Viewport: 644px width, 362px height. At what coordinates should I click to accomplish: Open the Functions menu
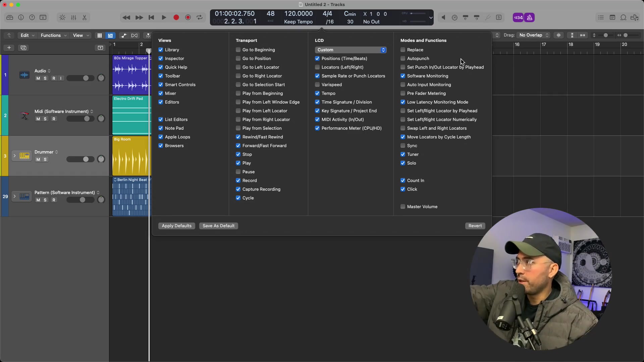53,35
